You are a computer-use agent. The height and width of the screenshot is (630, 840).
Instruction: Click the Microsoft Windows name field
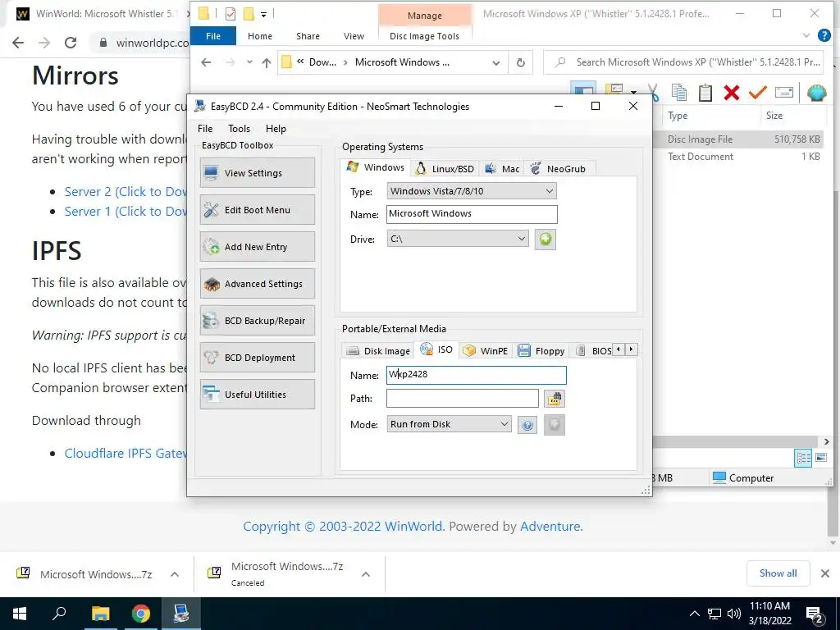click(x=472, y=214)
